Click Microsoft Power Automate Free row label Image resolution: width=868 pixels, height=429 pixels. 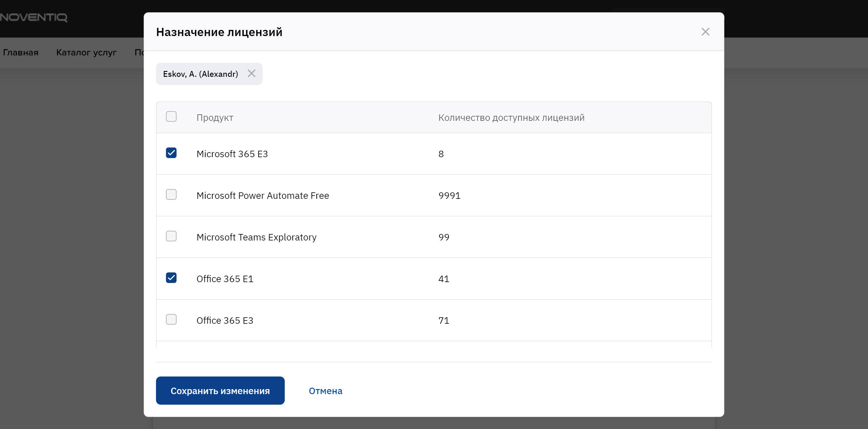[x=262, y=196]
